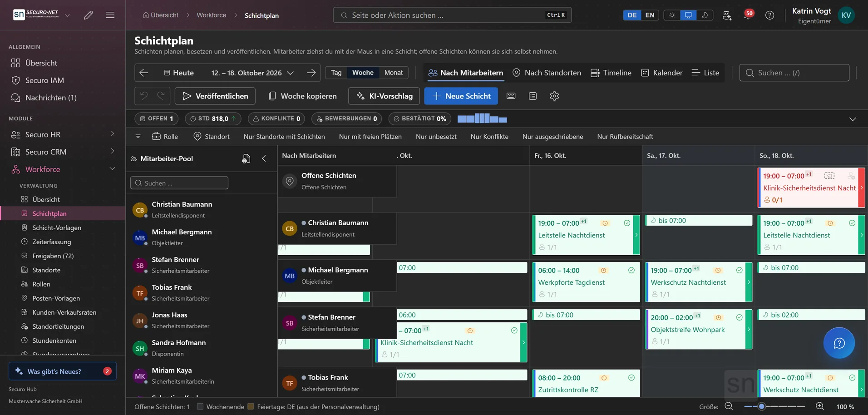The height and width of the screenshot is (415, 868).
Task: Collapse the Mitarbeiter-Pool panel arrow
Action: (264, 158)
